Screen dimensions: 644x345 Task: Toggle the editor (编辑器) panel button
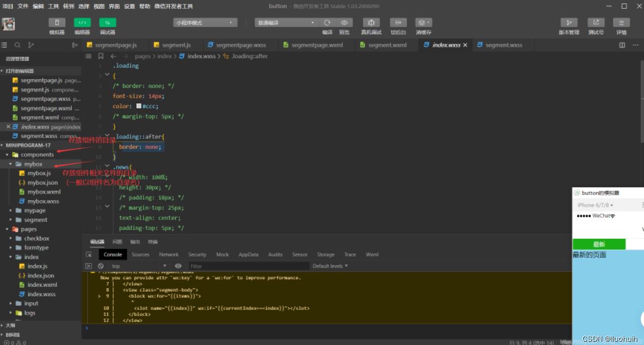82,23
